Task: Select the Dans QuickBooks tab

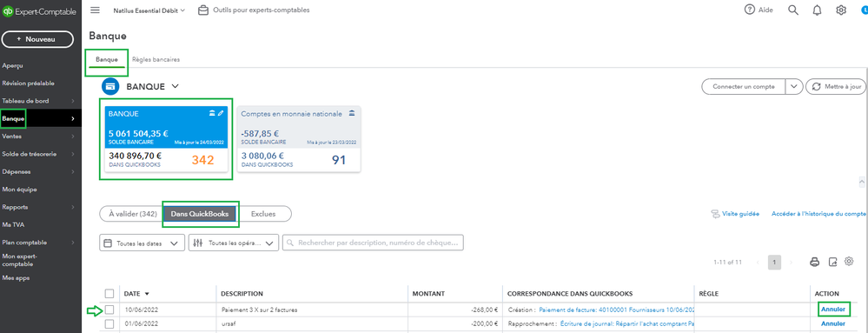Action: [200, 214]
